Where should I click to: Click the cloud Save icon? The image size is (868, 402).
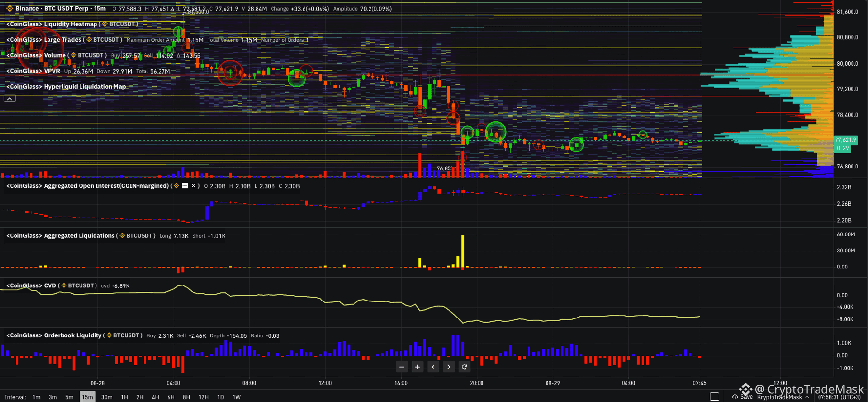pyautogui.click(x=735, y=397)
